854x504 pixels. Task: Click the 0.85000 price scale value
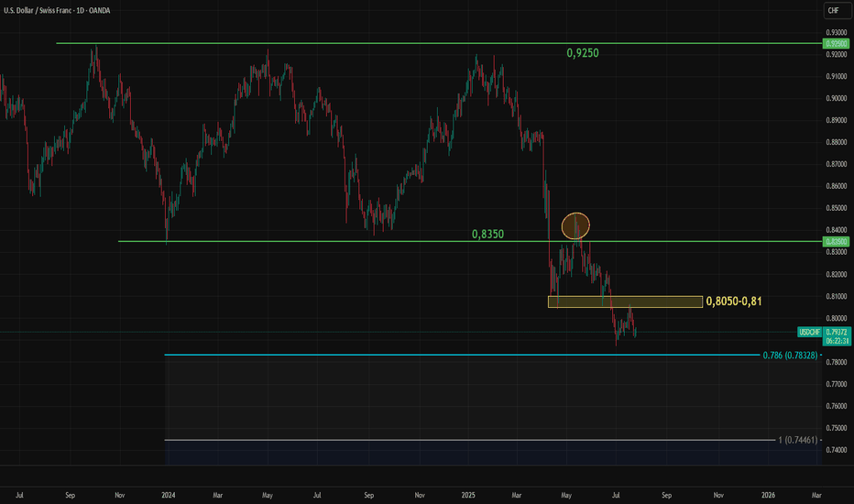(x=836, y=208)
